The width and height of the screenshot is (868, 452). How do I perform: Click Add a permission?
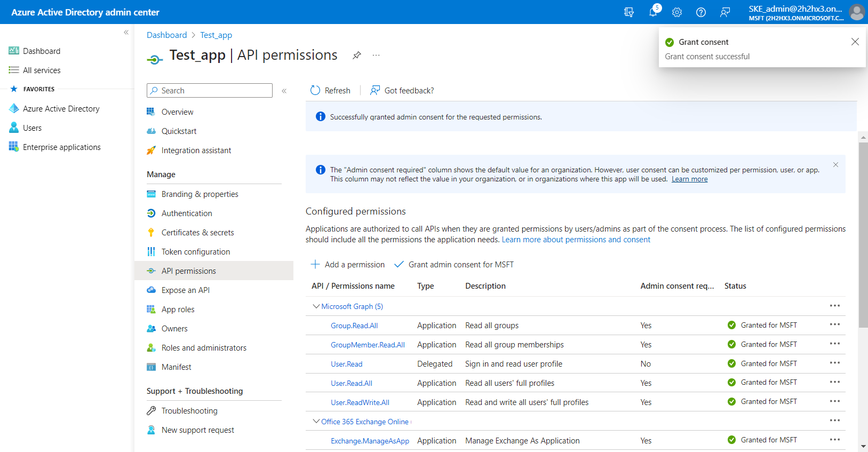[348, 265]
